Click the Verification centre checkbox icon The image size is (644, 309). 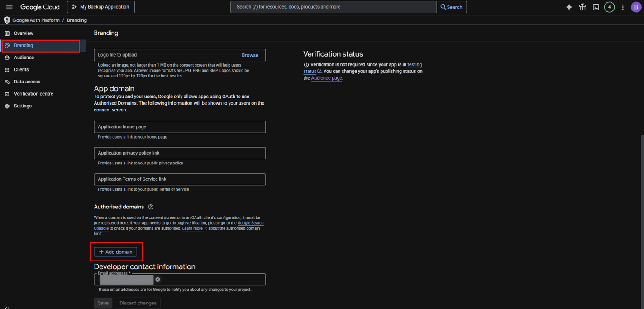tap(7, 94)
